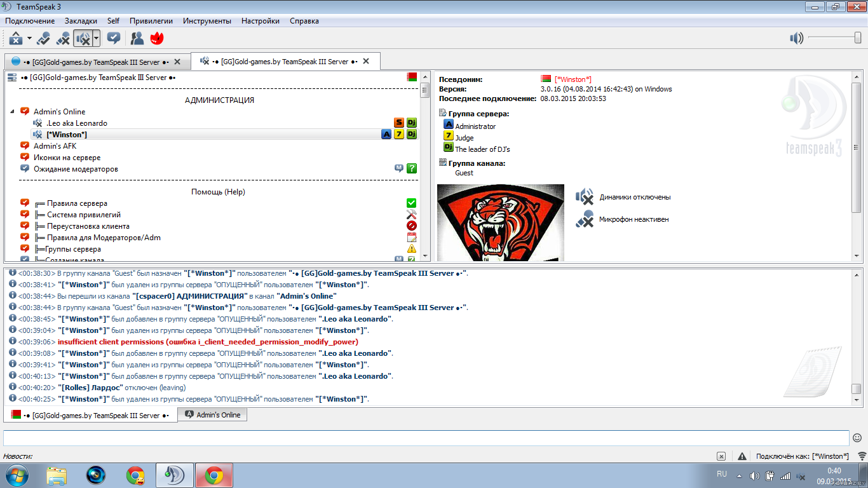Screen dimensions: 868x488
Task: Click the M icon on Ожидание модераторов row
Action: coord(399,168)
